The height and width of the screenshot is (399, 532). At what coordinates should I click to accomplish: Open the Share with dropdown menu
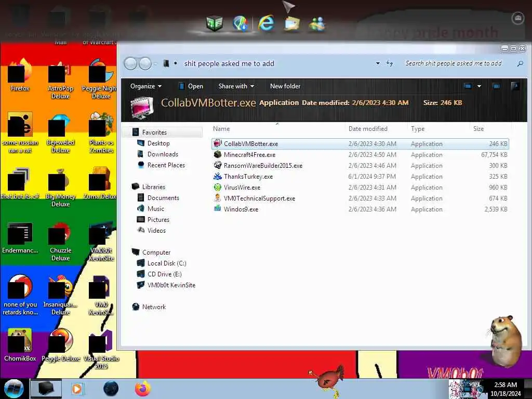coord(236,86)
